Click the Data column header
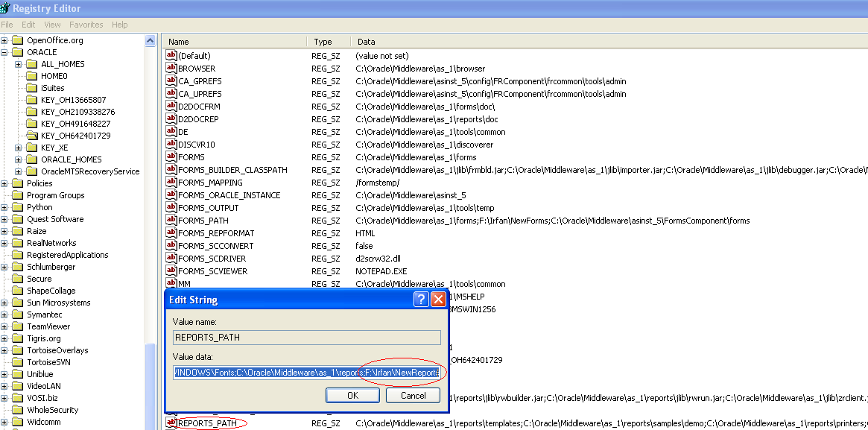868x430 pixels. (366, 42)
